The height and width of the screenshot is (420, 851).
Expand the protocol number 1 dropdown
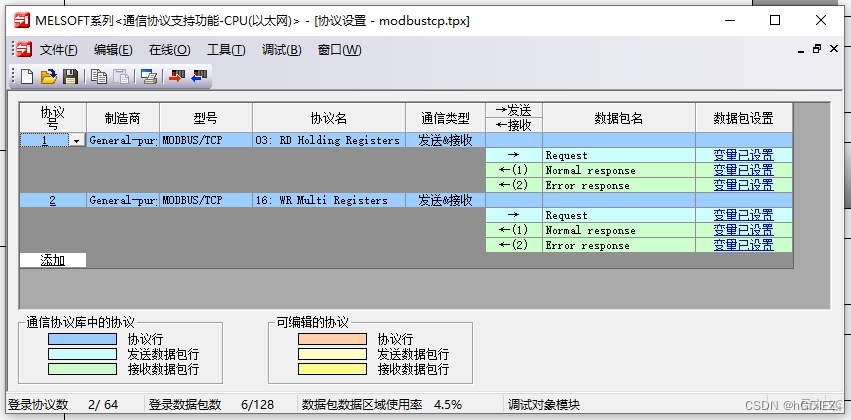coord(77,141)
